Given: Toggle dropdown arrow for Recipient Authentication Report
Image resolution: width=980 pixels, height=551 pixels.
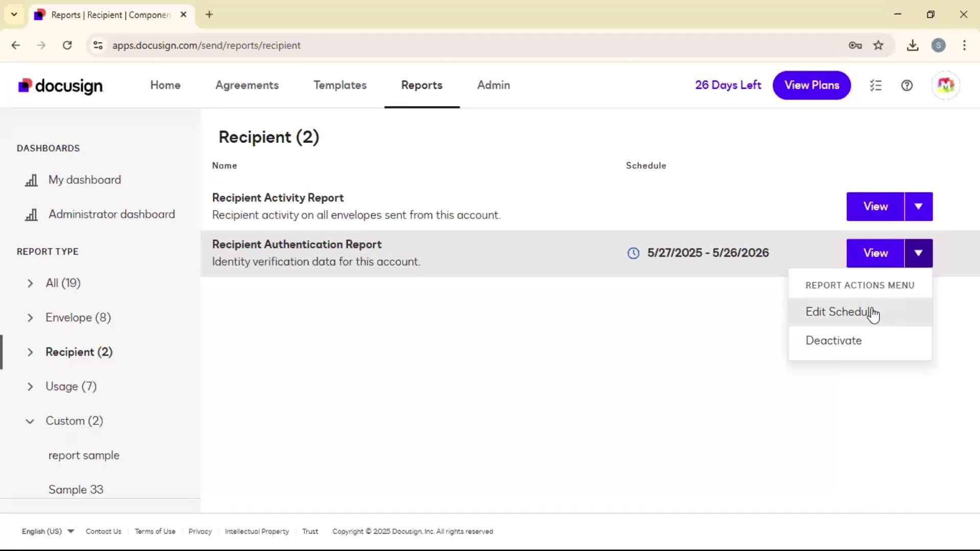Looking at the screenshot, I should pyautogui.click(x=919, y=253).
